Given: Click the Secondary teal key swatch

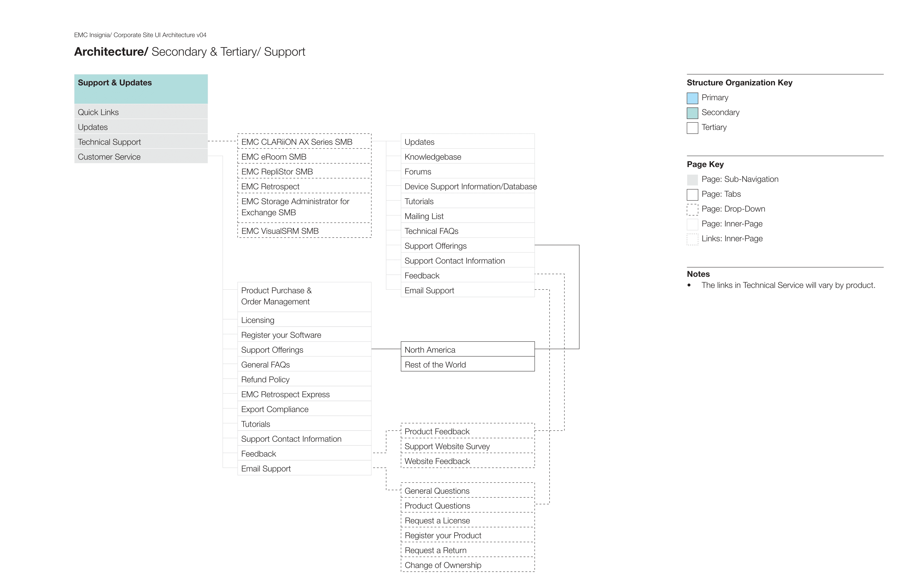Looking at the screenshot, I should point(692,113).
